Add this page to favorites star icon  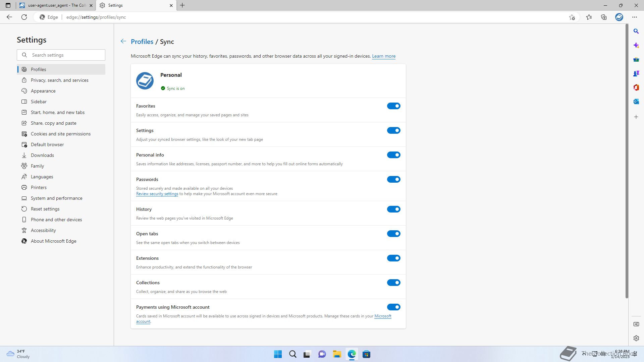pos(572,17)
